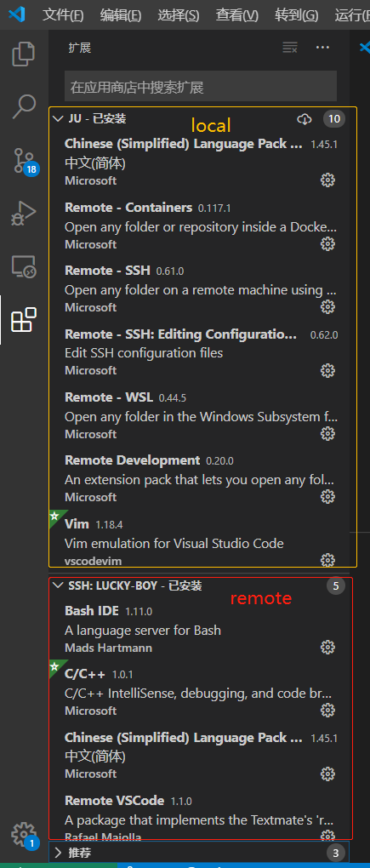This screenshot has width=370, height=868.
Task: Select the C/C++ extension entry
Action: click(x=200, y=691)
